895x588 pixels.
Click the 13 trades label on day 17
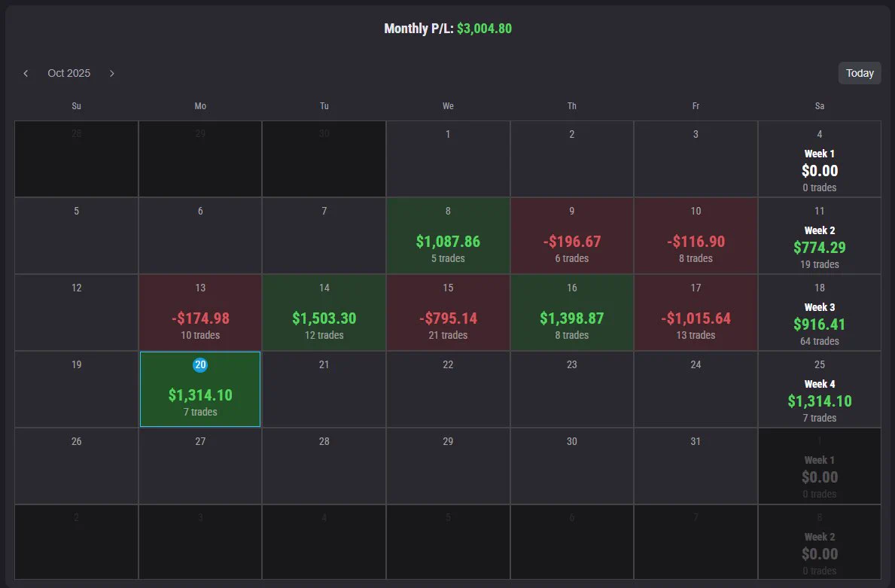coord(696,335)
